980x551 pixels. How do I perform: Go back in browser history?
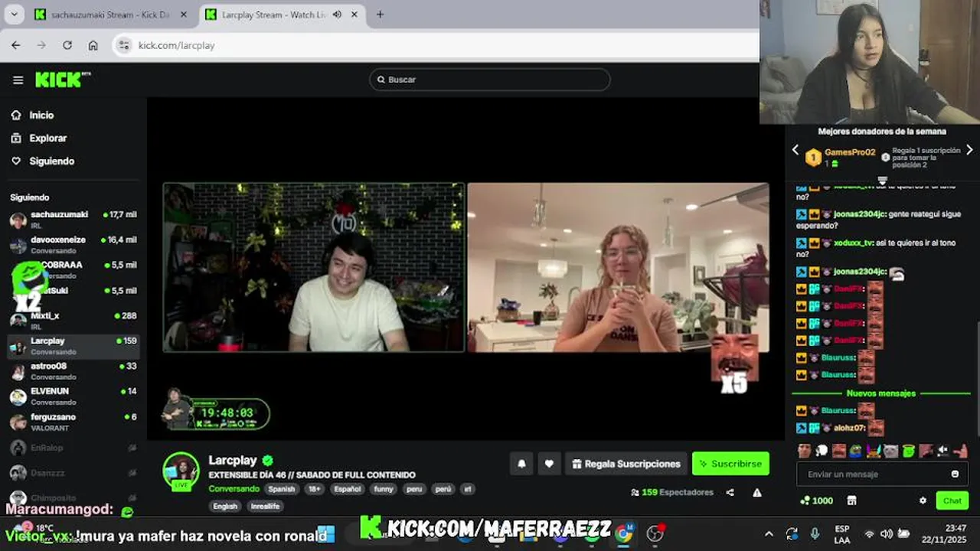[x=16, y=45]
